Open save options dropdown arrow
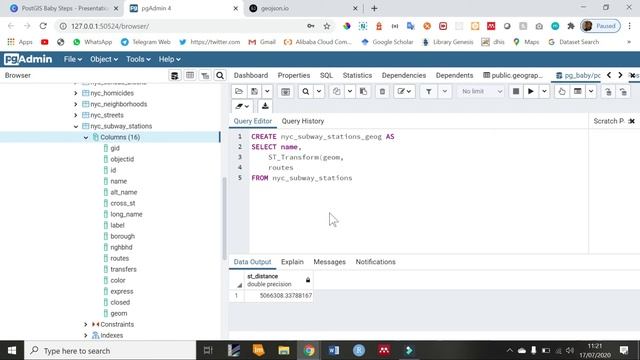This screenshot has height=360, width=640. click(x=267, y=91)
